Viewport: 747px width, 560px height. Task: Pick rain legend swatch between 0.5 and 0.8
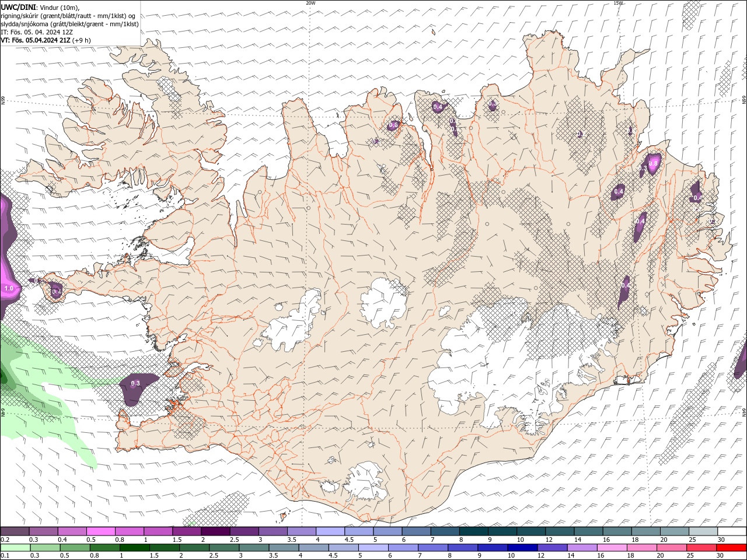tap(75, 548)
